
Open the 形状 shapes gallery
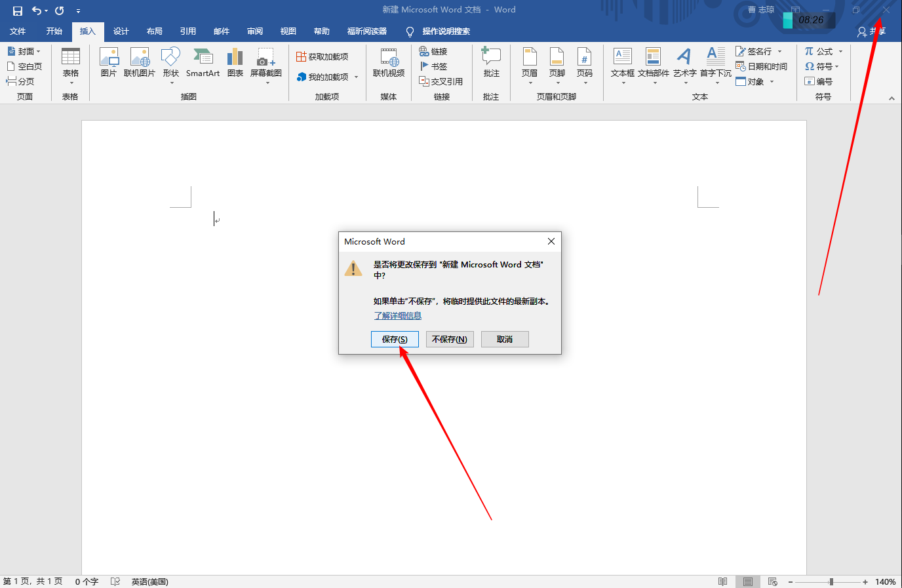pos(171,66)
